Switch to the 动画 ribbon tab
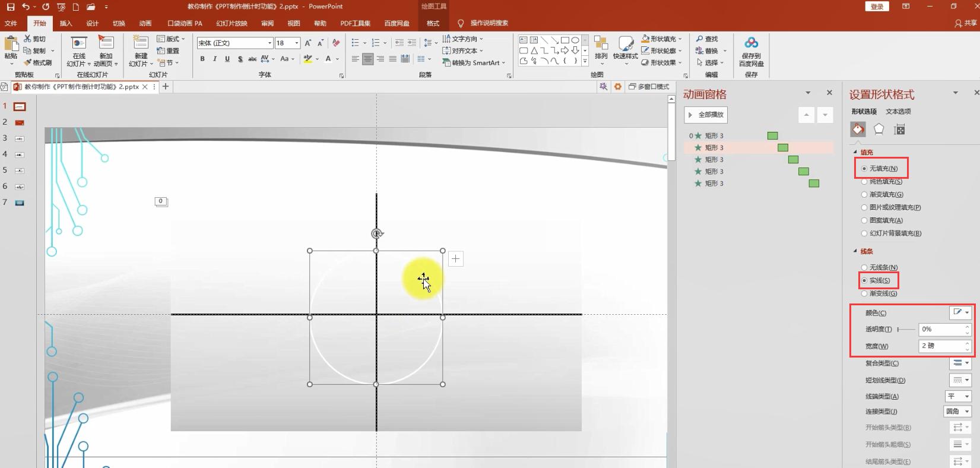Screen dimensions: 980x468 [145, 23]
